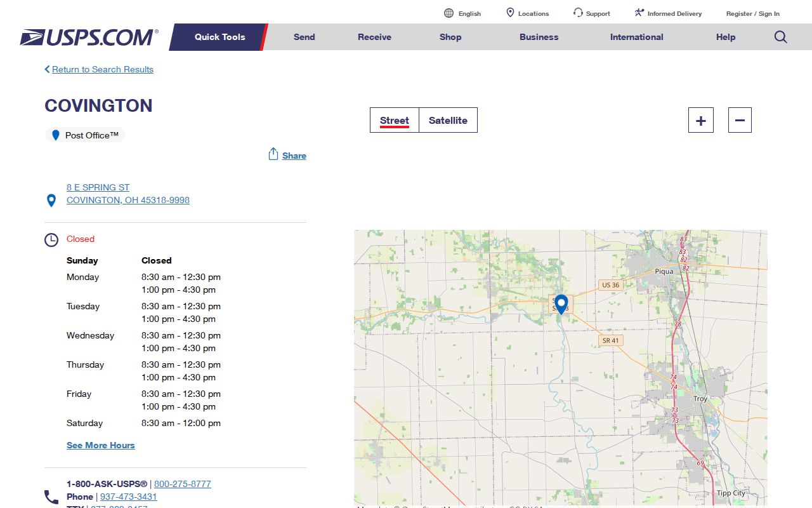
Task: Select English language link
Action: (x=469, y=13)
